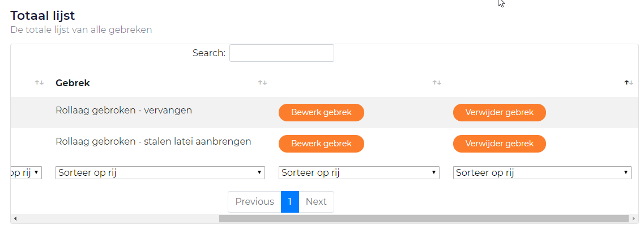The height and width of the screenshot is (228, 644).
Task: Open 'Sorteer op rij' dropdown under Gebrek column
Action: tap(160, 172)
